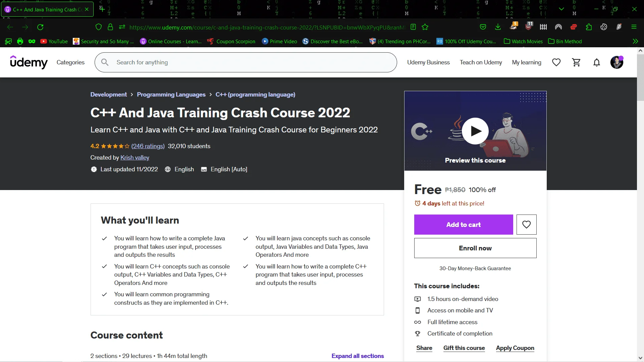Follow the C++ (programming language) breadcrumb
The width and height of the screenshot is (644, 362).
coord(255,95)
